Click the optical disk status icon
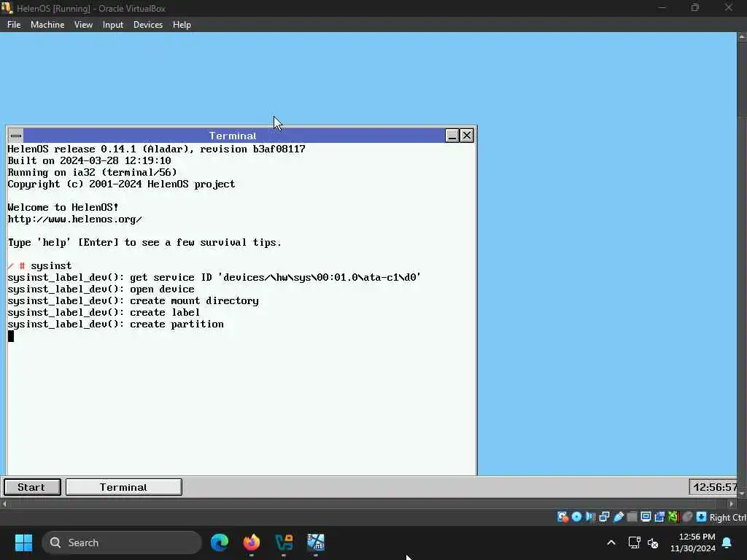The image size is (747, 560). (x=576, y=517)
